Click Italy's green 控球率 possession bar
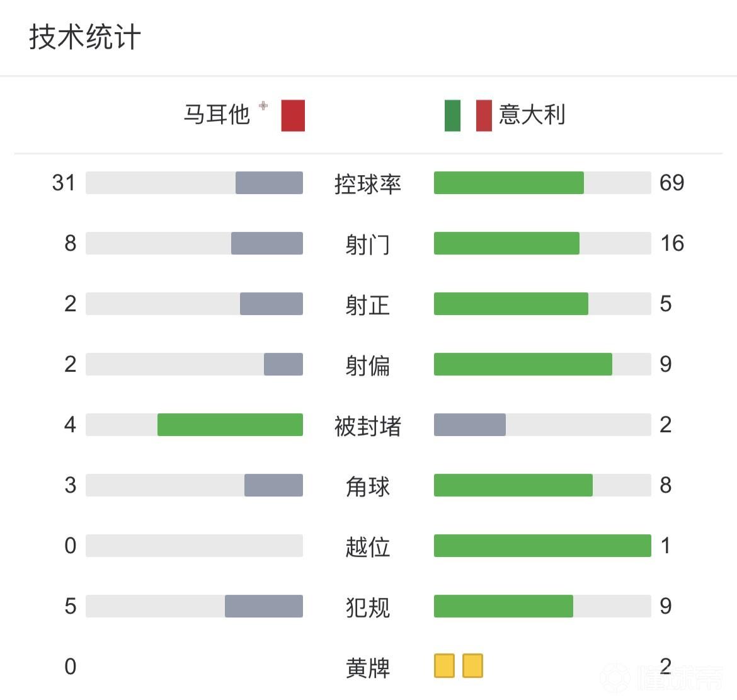Image resolution: width=737 pixels, height=700 pixels. 508,183
